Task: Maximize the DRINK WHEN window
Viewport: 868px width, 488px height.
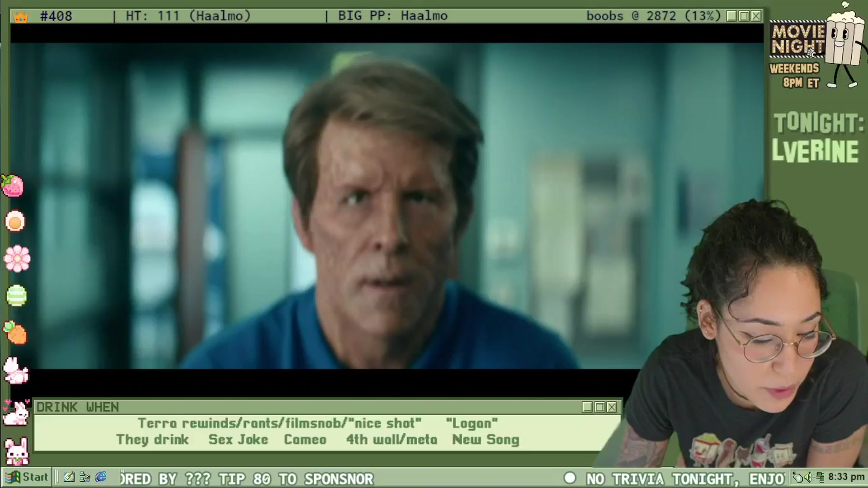Action: (x=599, y=407)
